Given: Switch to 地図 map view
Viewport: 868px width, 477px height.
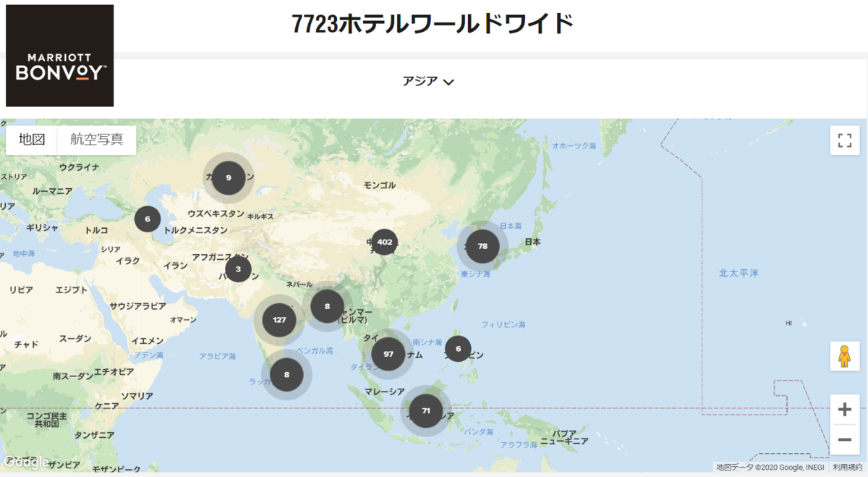Looking at the screenshot, I should click(32, 140).
